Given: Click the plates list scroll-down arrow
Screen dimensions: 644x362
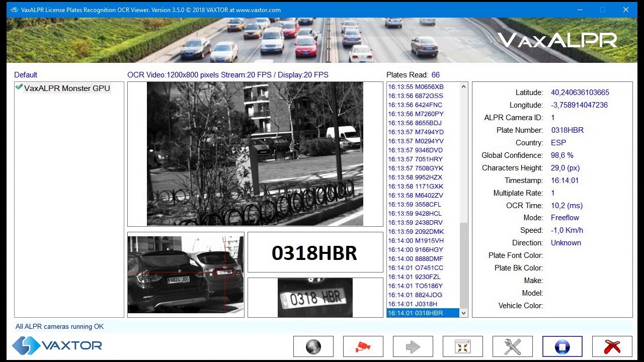Looking at the screenshot, I should click(x=463, y=313).
